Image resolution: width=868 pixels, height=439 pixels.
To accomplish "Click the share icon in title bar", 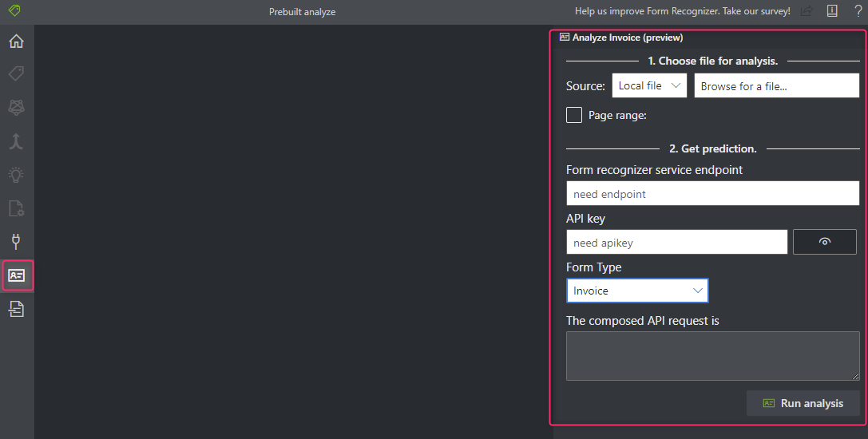I will 807,11.
